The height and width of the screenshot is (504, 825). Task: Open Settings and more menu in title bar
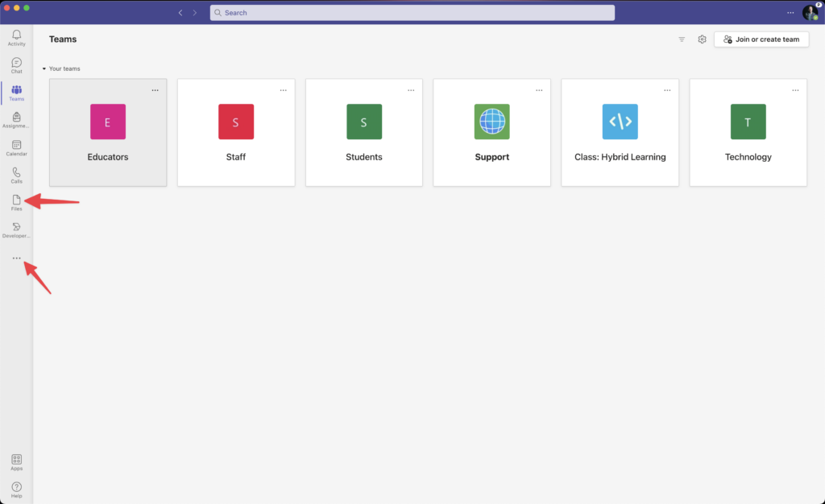[x=790, y=13]
